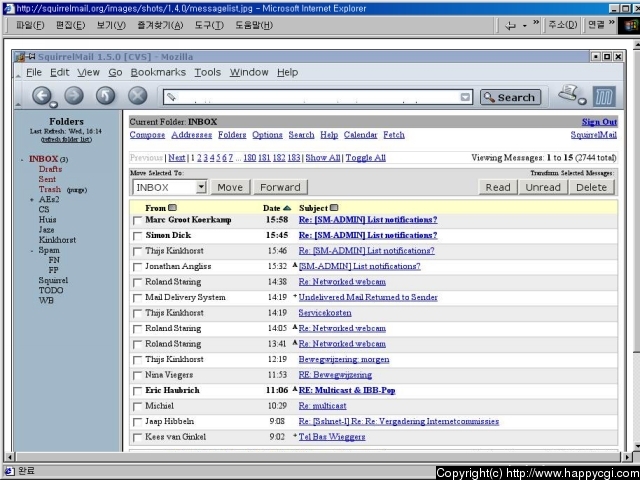Image resolution: width=640 pixels, height=480 pixels.
Task: Click the Mozilla M throbber logo
Action: point(604,97)
